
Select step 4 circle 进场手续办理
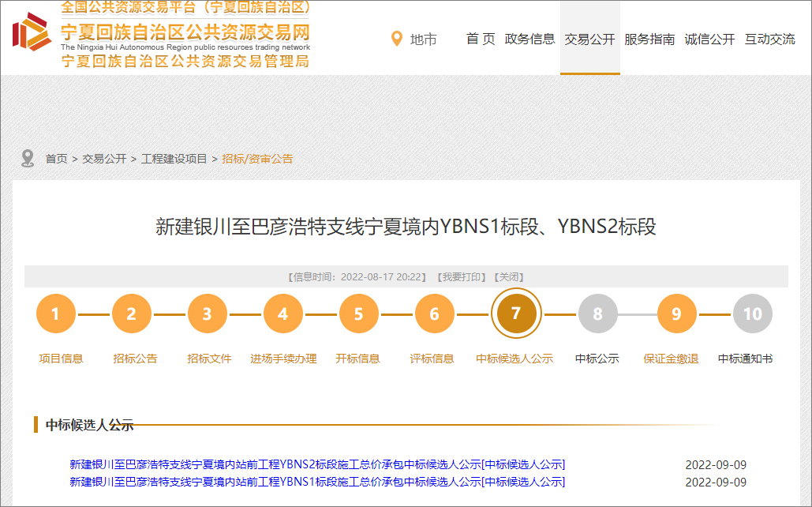click(x=283, y=314)
